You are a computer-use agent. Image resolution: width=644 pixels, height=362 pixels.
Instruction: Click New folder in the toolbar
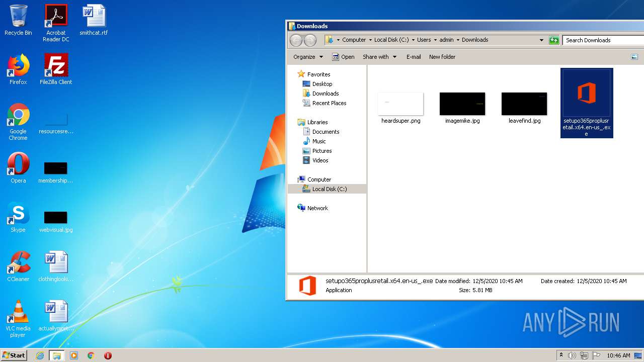tap(442, 57)
